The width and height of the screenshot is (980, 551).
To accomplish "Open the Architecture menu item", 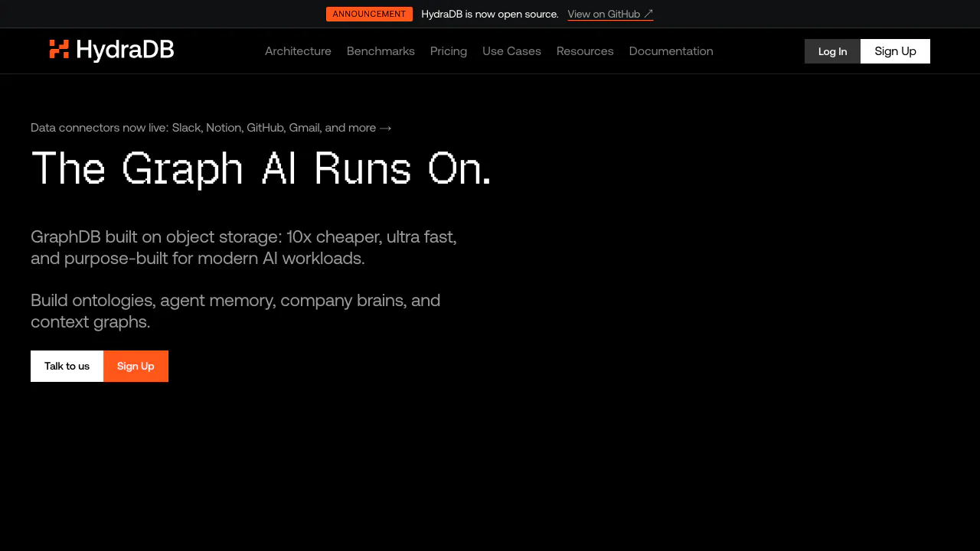I will [x=298, y=51].
